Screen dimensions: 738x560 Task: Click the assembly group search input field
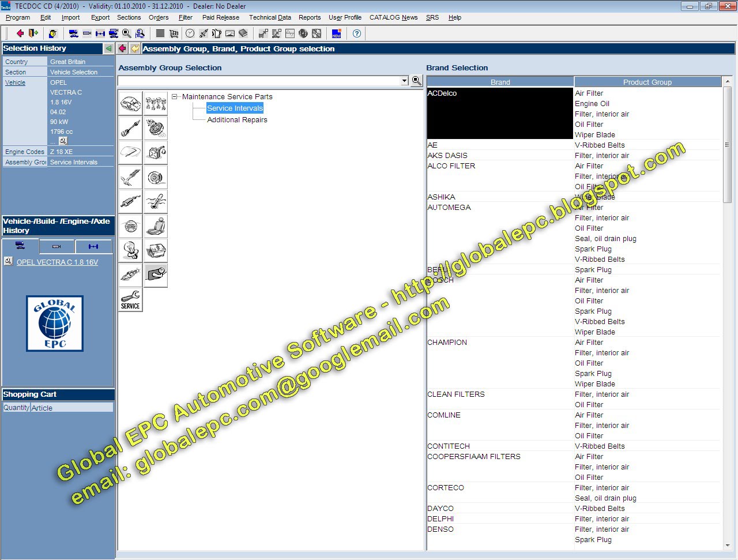click(x=259, y=81)
